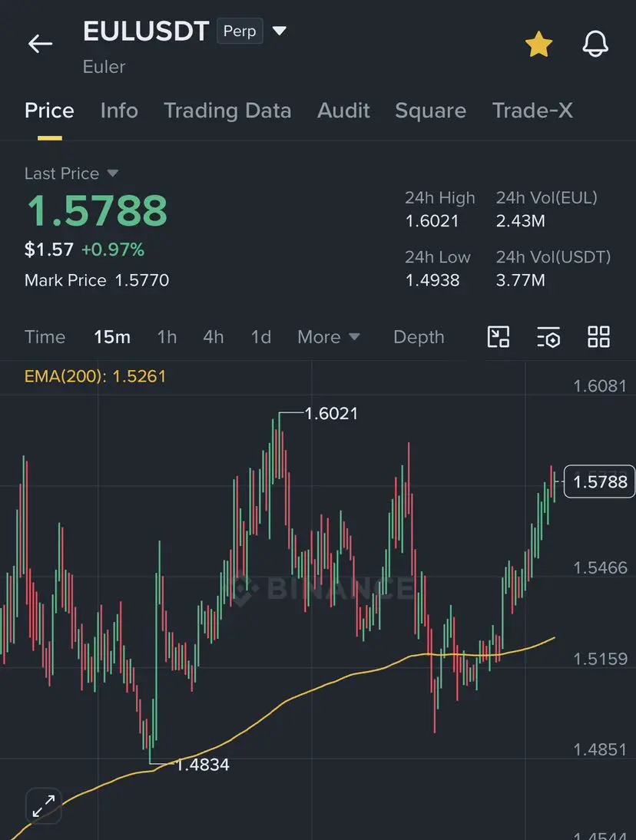This screenshot has width=636, height=840.
Task: Tap the Euler subtitle text
Action: [104, 67]
